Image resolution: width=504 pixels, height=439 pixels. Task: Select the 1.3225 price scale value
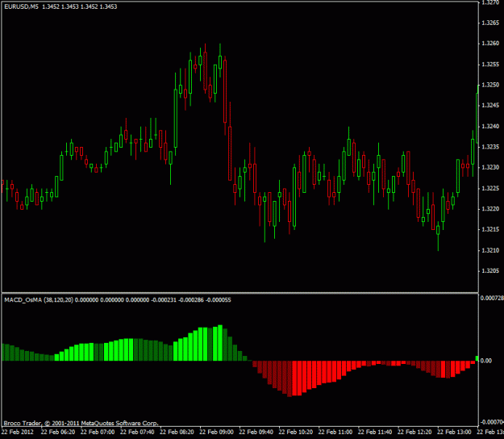click(x=490, y=188)
